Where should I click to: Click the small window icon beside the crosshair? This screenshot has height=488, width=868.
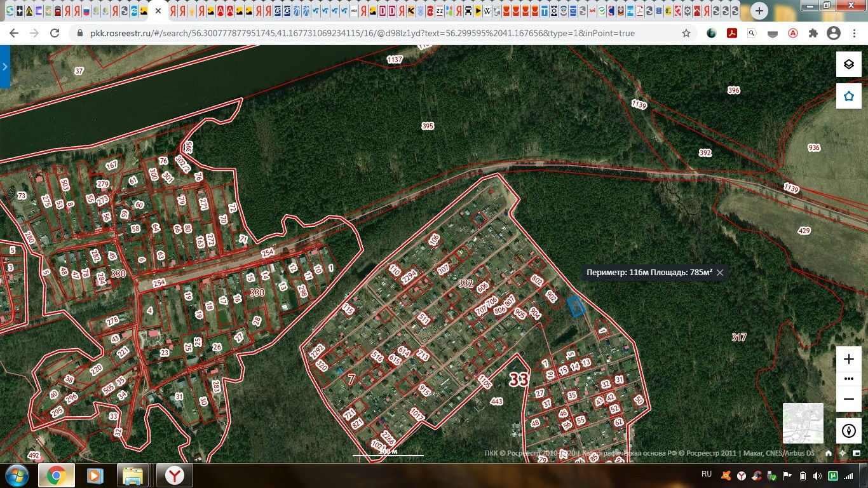[855, 453]
